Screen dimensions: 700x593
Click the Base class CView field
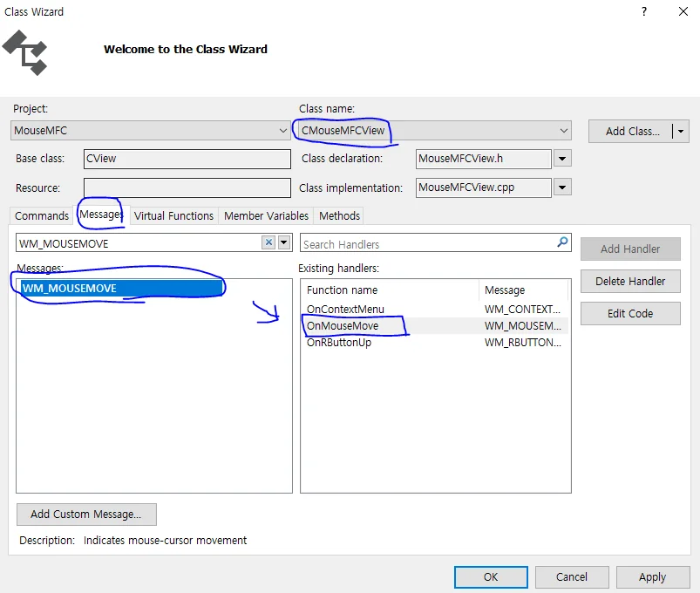(x=187, y=159)
